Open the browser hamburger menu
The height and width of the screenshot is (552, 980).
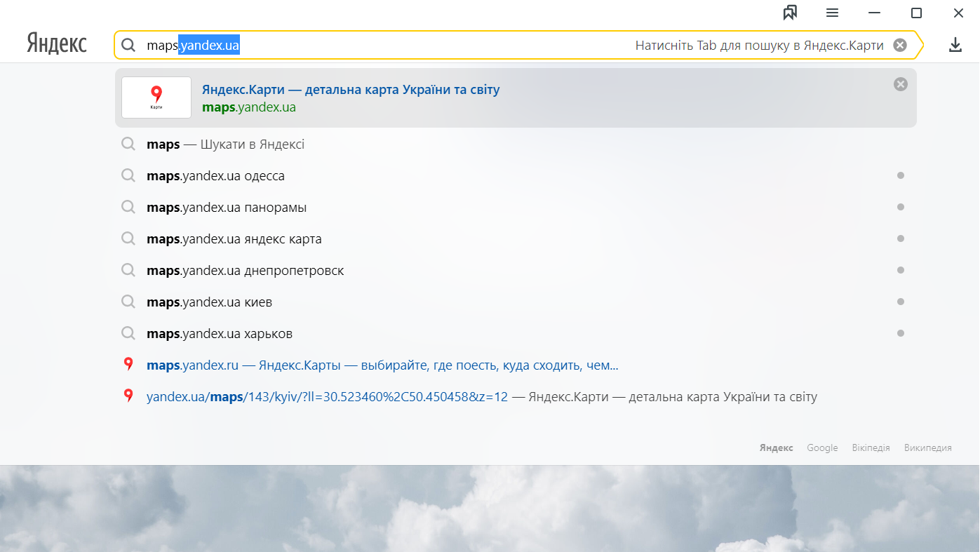pyautogui.click(x=832, y=13)
